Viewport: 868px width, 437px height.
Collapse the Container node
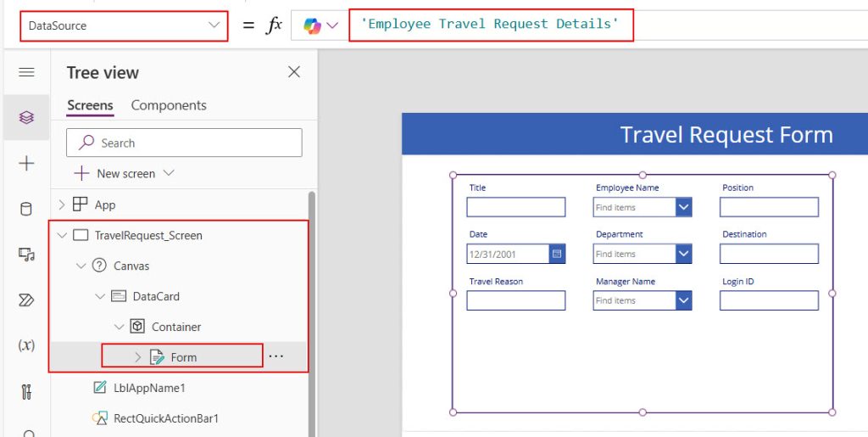tap(119, 327)
